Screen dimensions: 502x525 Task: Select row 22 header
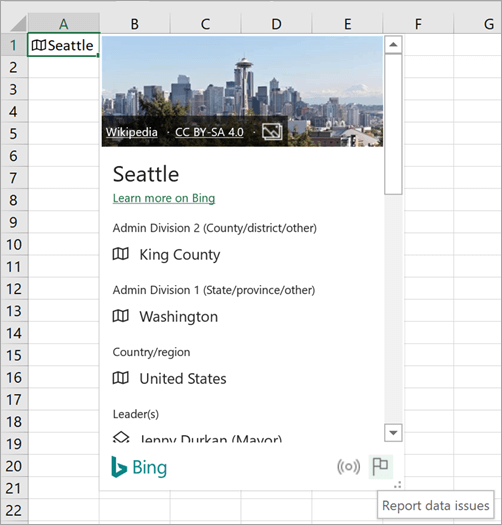click(14, 510)
